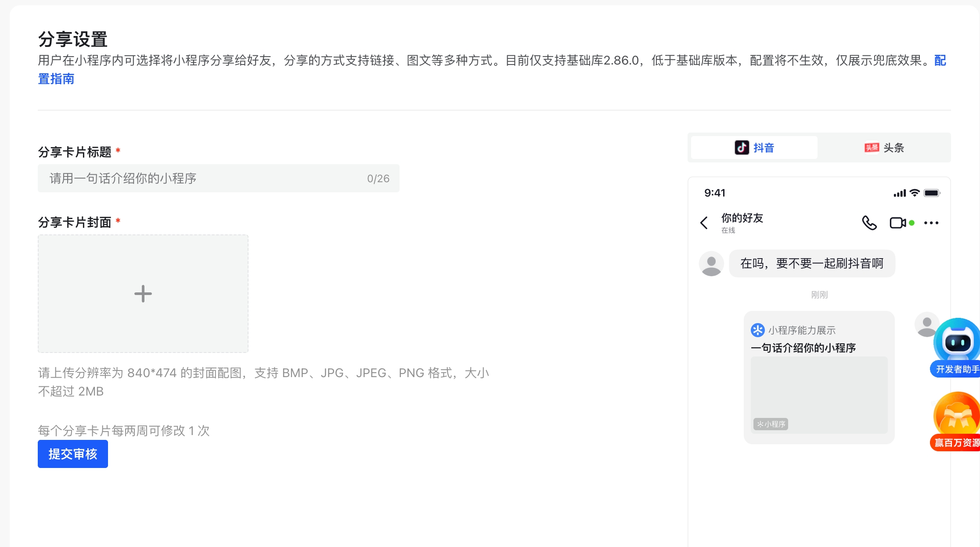Click the plus icon to upload cover

tap(143, 294)
